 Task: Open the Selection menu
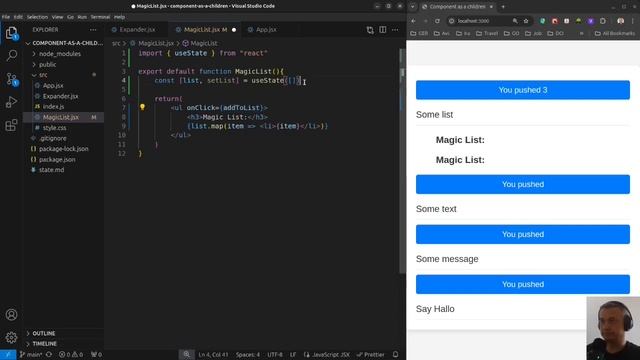(37, 17)
